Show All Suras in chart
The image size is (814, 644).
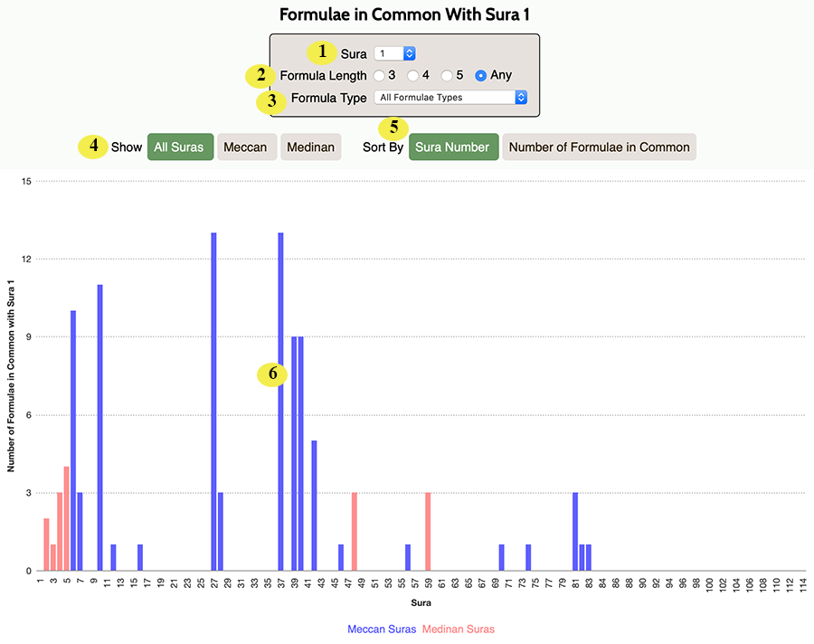180,147
